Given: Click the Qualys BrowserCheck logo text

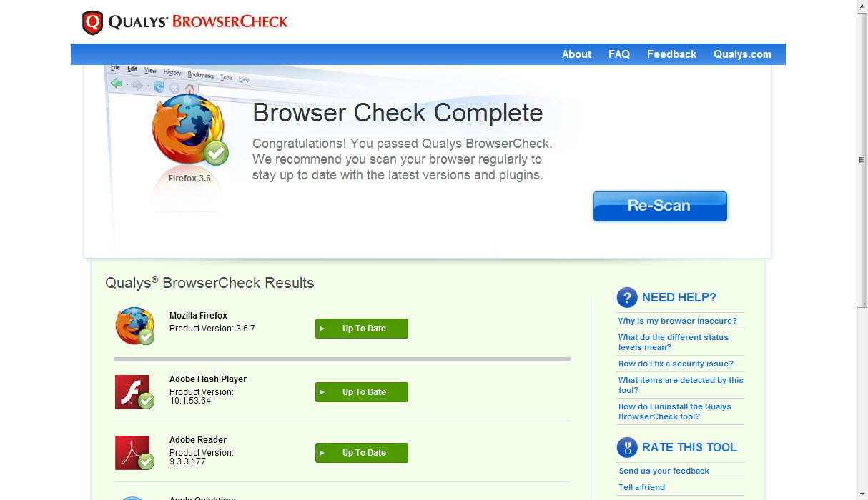Looking at the screenshot, I should pyautogui.click(x=198, y=22).
